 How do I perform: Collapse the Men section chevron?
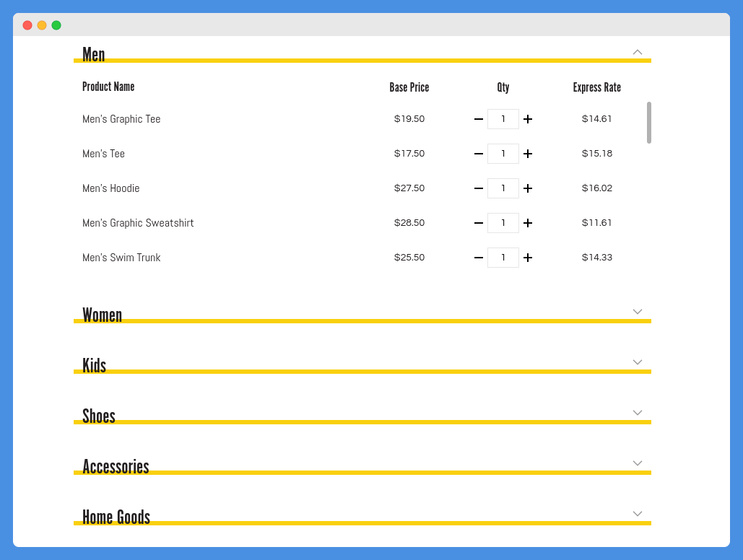(638, 52)
